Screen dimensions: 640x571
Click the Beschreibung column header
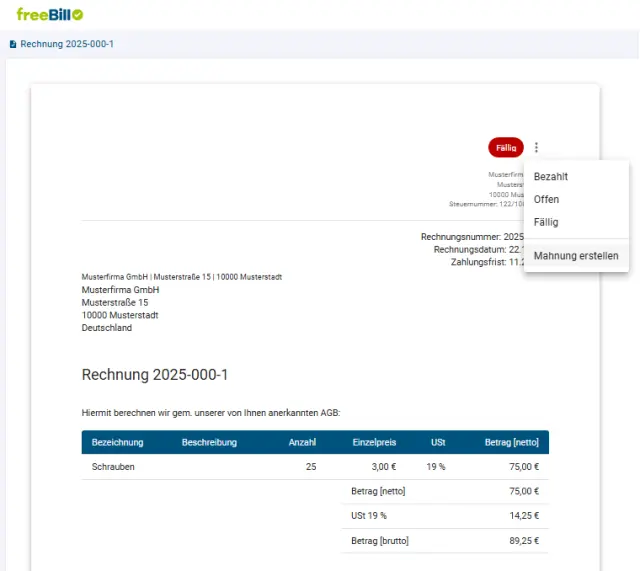(209, 442)
